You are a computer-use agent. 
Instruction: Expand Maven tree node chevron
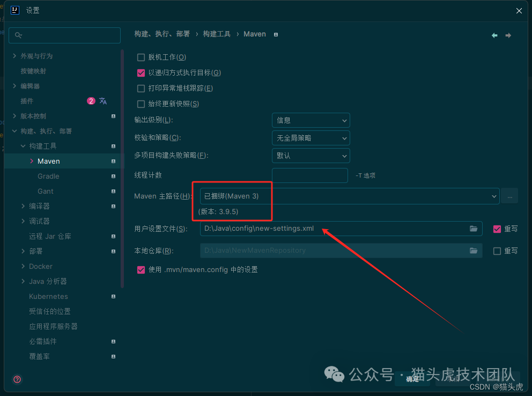coord(32,161)
